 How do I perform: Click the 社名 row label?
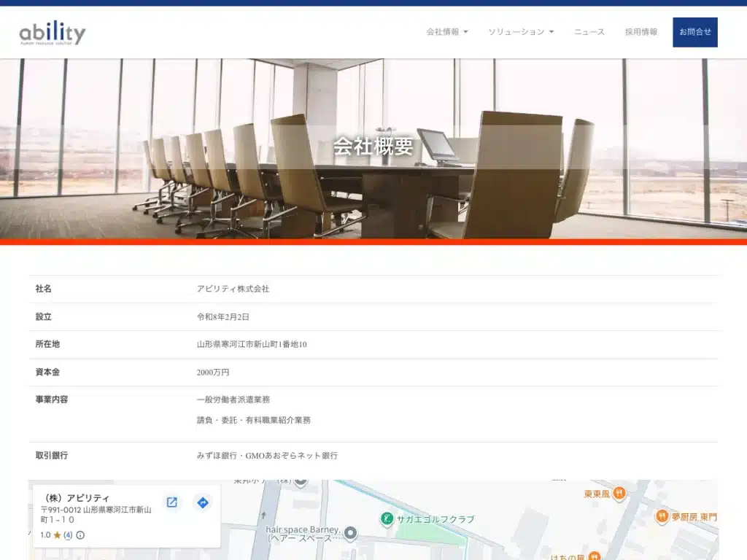click(x=43, y=289)
